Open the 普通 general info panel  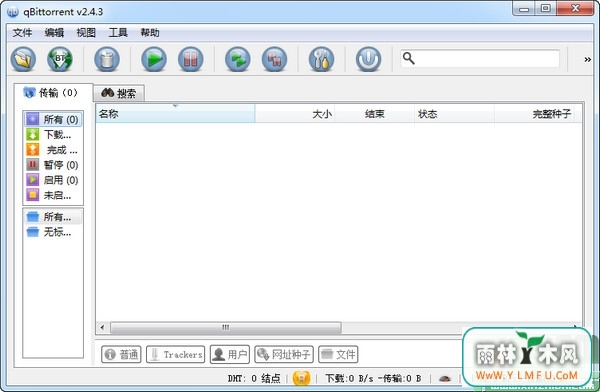coord(121,354)
